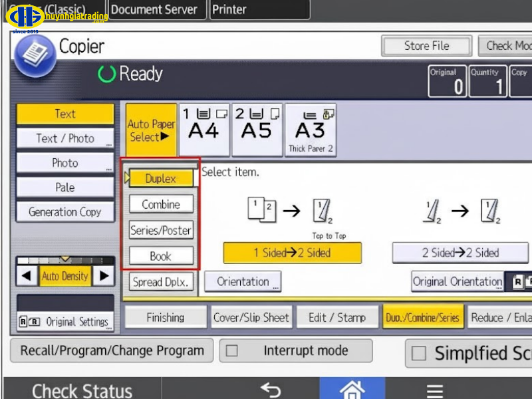The height and width of the screenshot is (399, 532).
Task: Open the hamburger menu icon
Action: pyautogui.click(x=435, y=390)
